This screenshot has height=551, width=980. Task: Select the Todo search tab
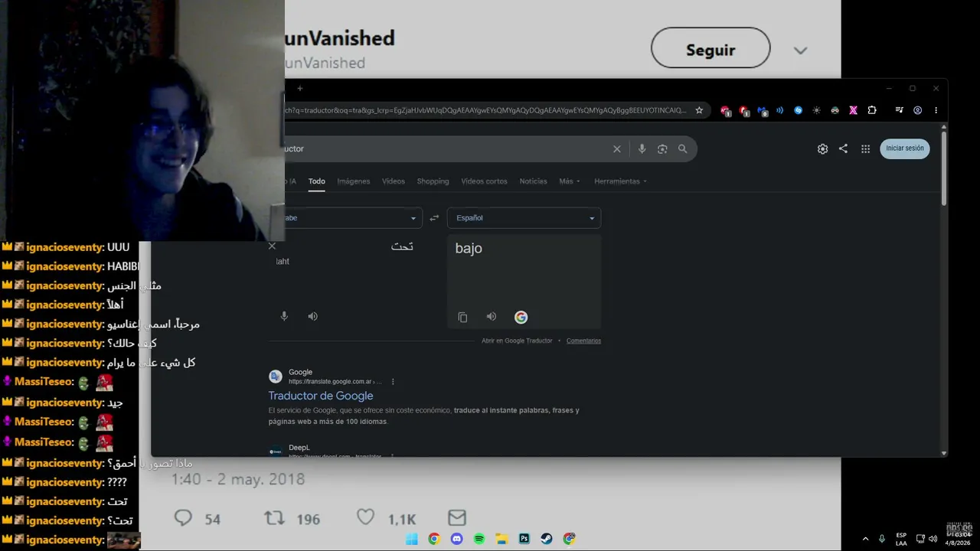click(x=317, y=181)
